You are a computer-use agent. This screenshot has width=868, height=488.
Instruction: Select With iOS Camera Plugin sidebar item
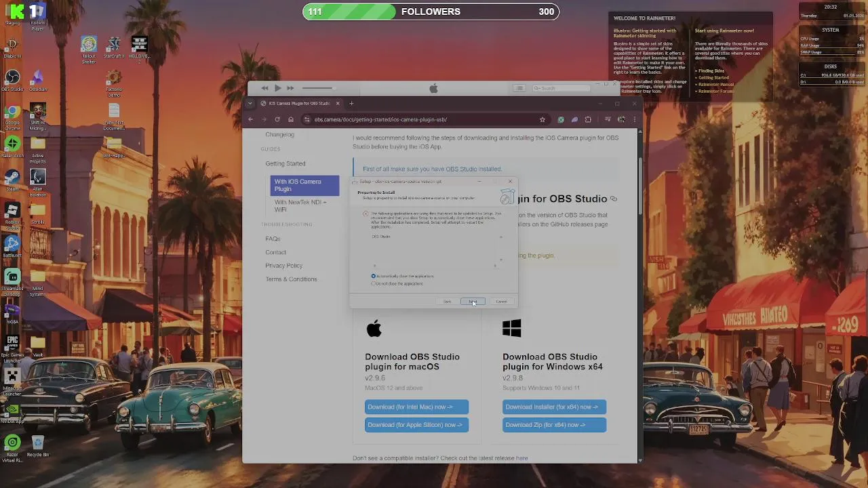[304, 185]
